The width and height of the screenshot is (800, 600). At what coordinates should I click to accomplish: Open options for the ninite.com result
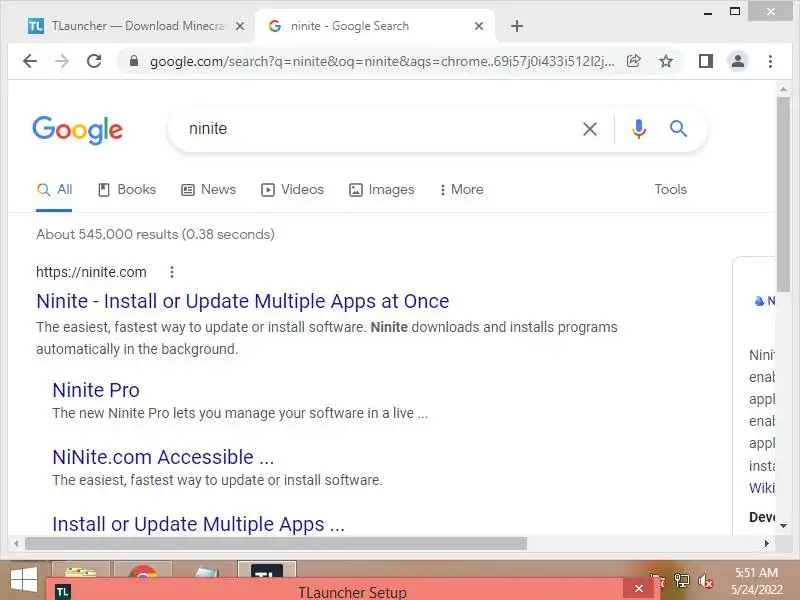[172, 272]
